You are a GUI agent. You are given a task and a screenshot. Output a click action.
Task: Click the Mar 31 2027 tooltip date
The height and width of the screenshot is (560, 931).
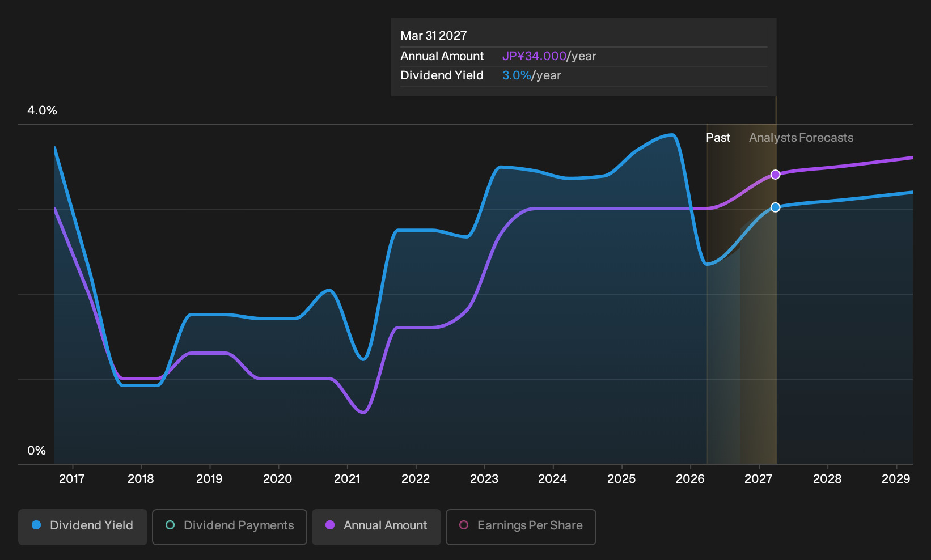point(434,36)
